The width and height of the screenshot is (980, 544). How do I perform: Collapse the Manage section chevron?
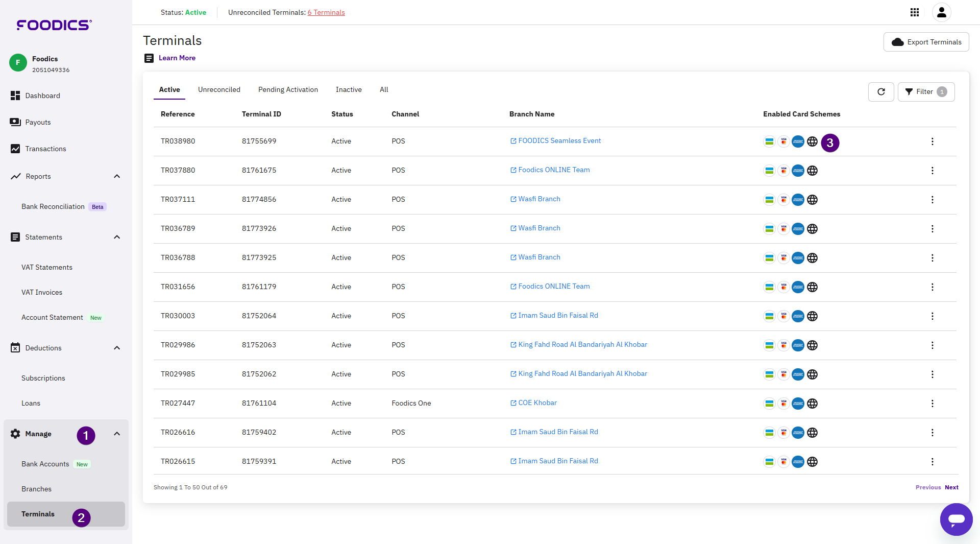pos(117,434)
